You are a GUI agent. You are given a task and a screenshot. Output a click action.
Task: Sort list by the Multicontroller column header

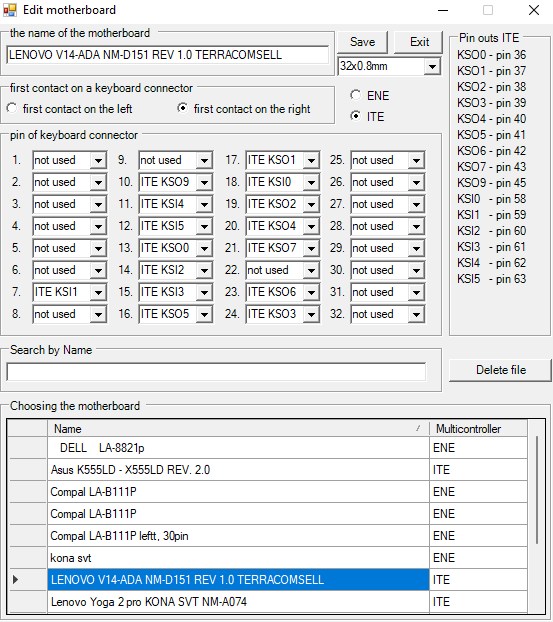(478, 428)
